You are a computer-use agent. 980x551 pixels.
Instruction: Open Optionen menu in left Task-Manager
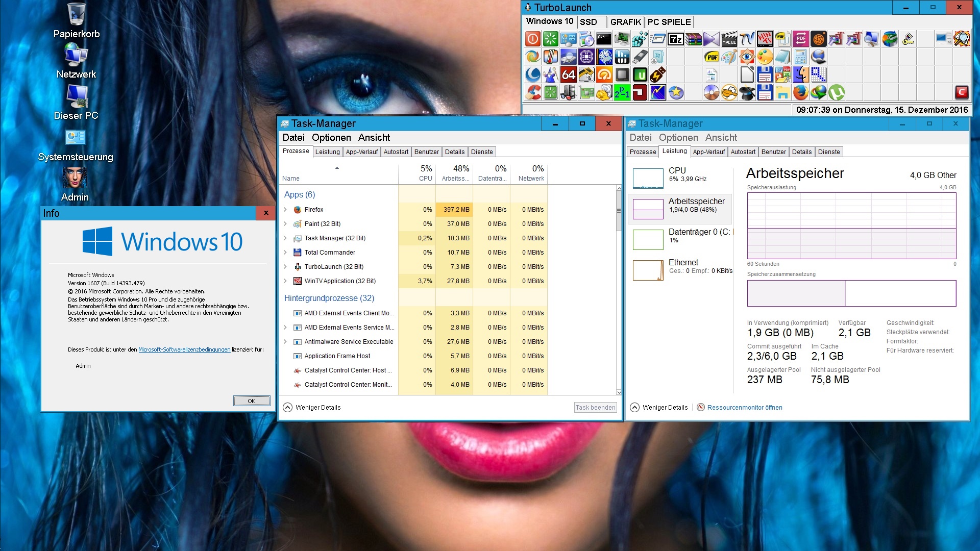point(331,138)
